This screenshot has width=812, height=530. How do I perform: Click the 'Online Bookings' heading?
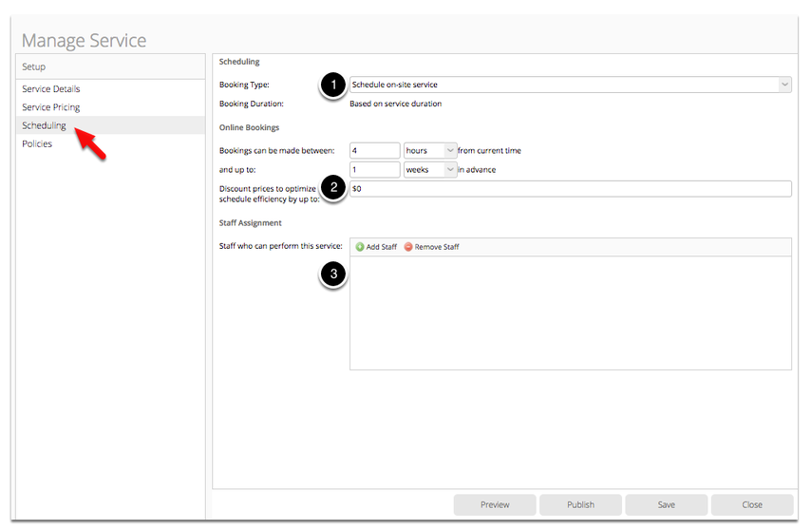[249, 127]
